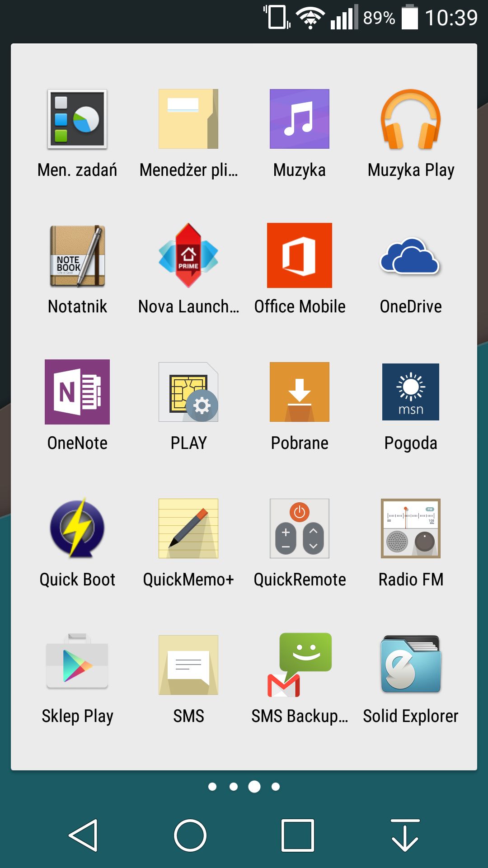Open the purple Muzyka music app
The image size is (488, 868).
click(x=300, y=119)
